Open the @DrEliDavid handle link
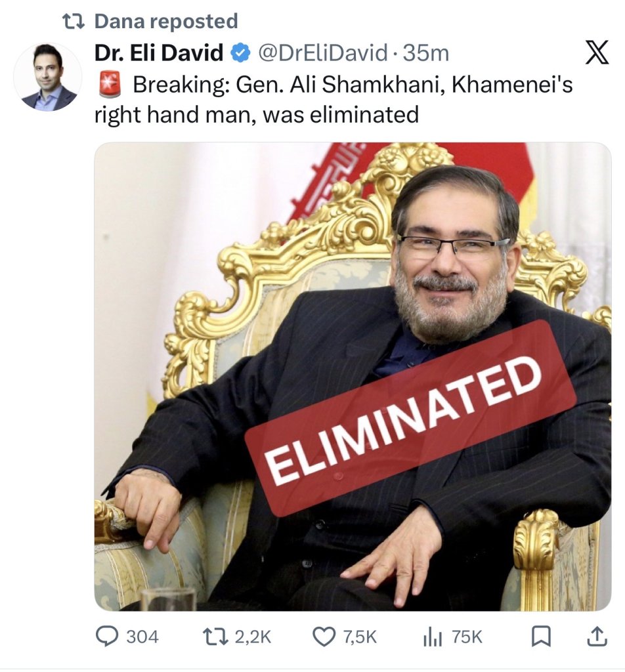 pos(322,53)
